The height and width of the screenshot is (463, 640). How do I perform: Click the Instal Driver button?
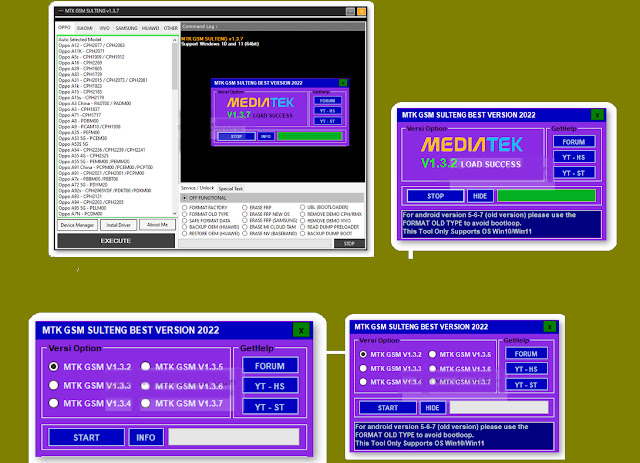pos(118,225)
